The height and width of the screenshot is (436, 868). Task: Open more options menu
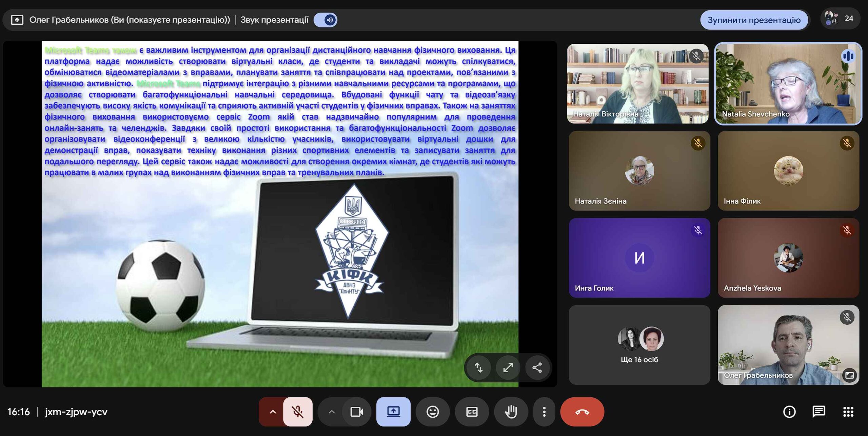pos(544,412)
